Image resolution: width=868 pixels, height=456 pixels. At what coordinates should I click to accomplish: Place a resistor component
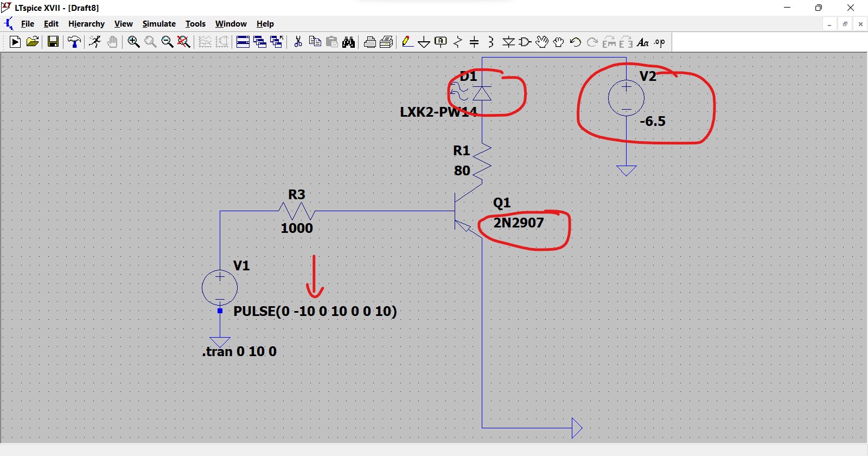(x=458, y=42)
